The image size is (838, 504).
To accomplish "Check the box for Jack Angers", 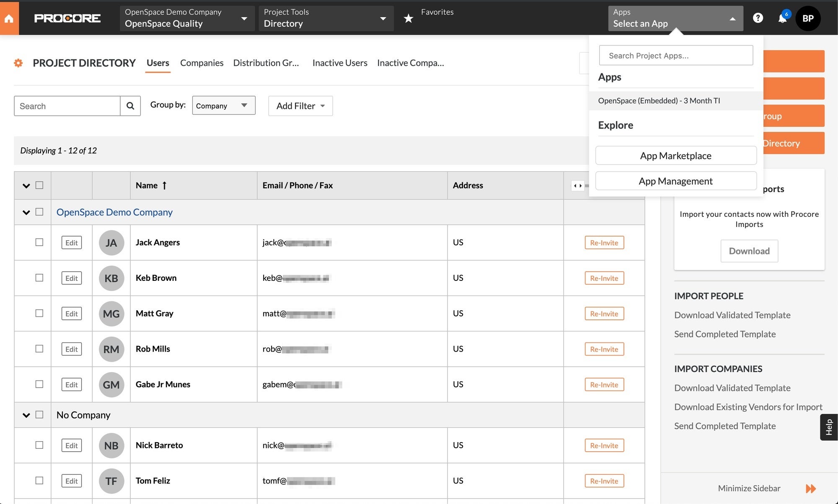I will click(x=39, y=242).
